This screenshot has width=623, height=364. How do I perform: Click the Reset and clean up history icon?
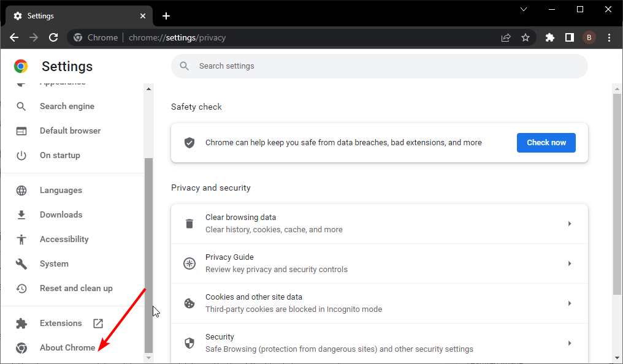point(21,289)
